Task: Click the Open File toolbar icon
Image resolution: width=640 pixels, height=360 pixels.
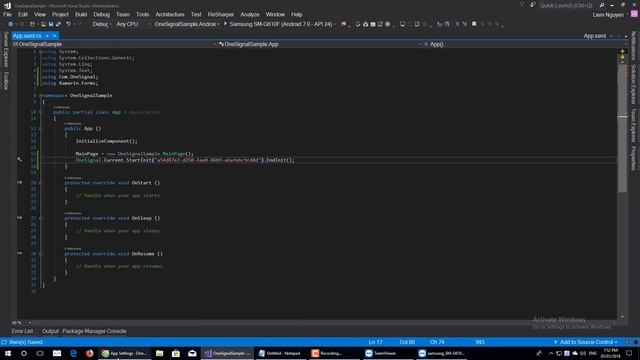Action: point(43,24)
